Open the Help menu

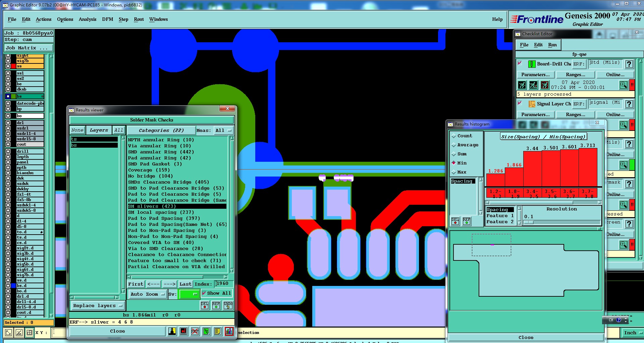(x=497, y=19)
